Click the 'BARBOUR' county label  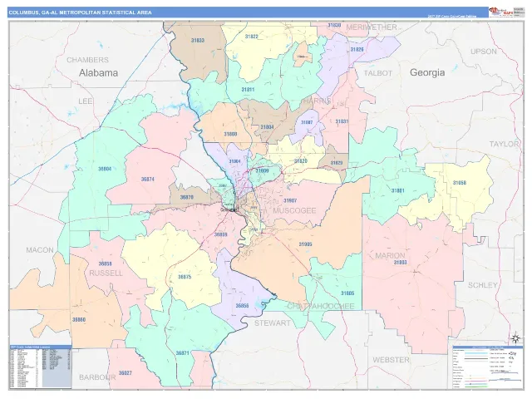pos(97,377)
